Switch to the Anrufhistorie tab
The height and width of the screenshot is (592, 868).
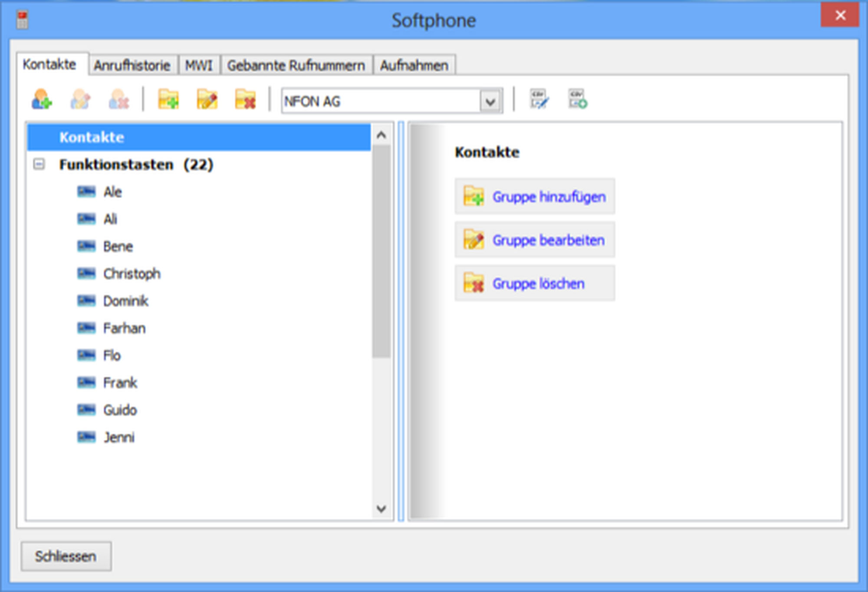tap(132, 66)
